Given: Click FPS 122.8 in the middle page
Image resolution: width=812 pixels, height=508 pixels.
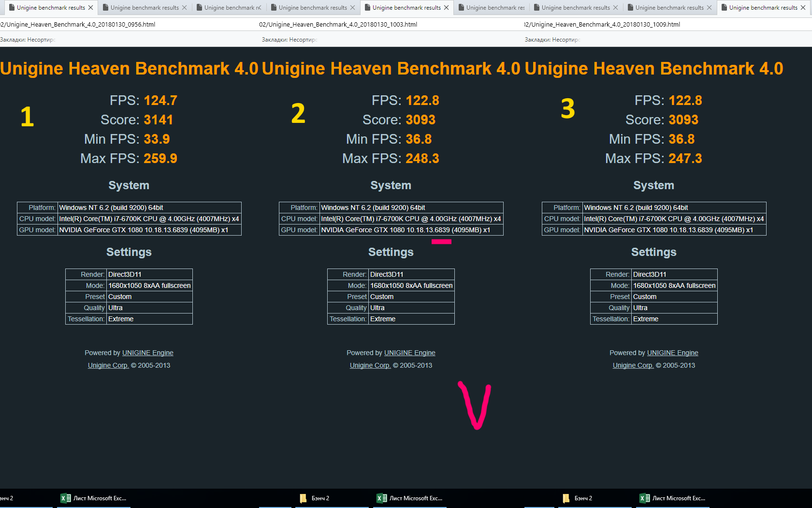Looking at the screenshot, I should point(422,101).
